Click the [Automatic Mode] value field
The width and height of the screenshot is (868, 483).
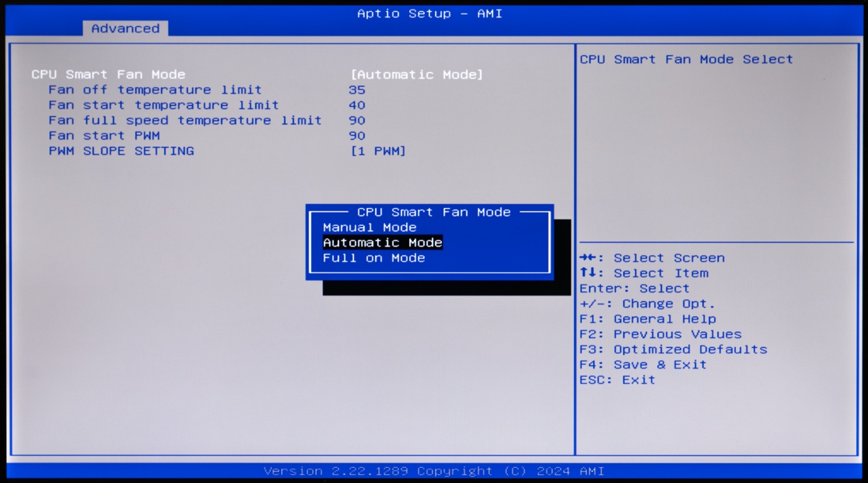click(x=417, y=75)
